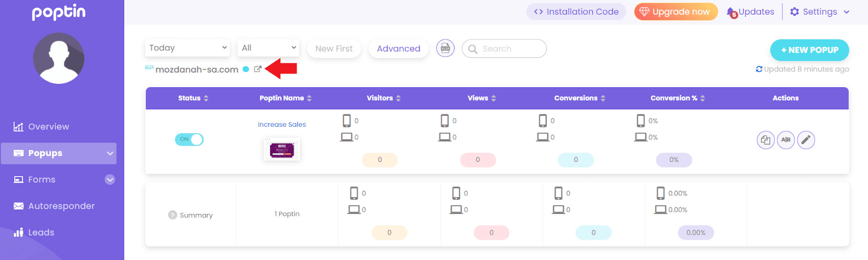868x260 pixels.
Task: Open the All filter dropdown
Action: [269, 48]
